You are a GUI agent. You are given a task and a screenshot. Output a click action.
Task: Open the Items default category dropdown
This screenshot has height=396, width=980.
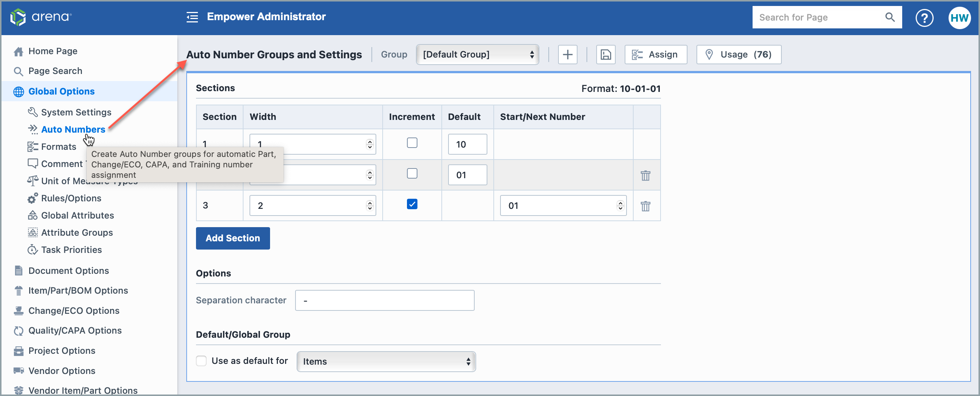385,361
